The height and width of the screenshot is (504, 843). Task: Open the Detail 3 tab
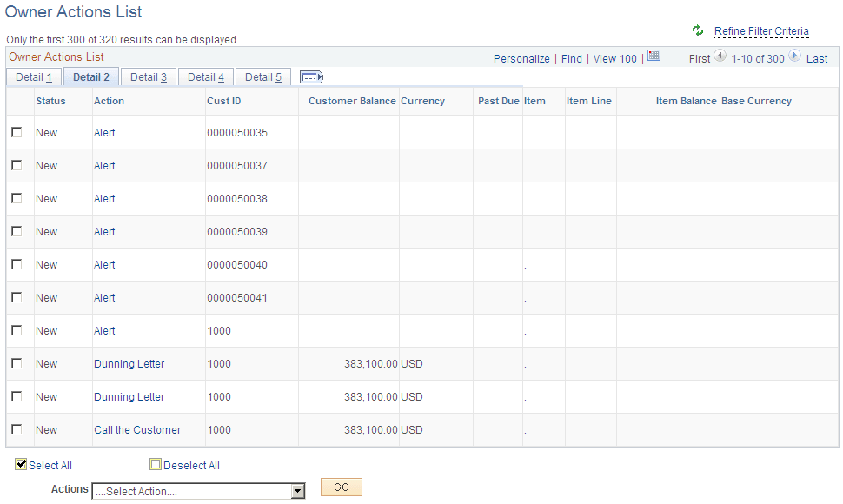(148, 76)
